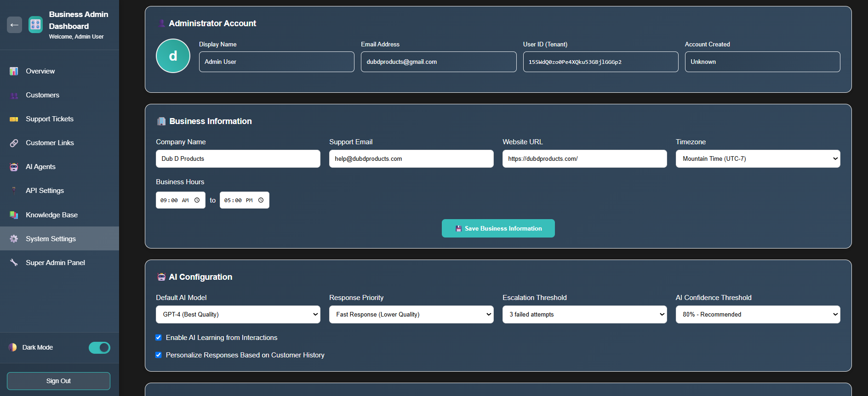Uncheck Personalize Responses Based on Customer History
868x396 pixels.
(x=159, y=355)
